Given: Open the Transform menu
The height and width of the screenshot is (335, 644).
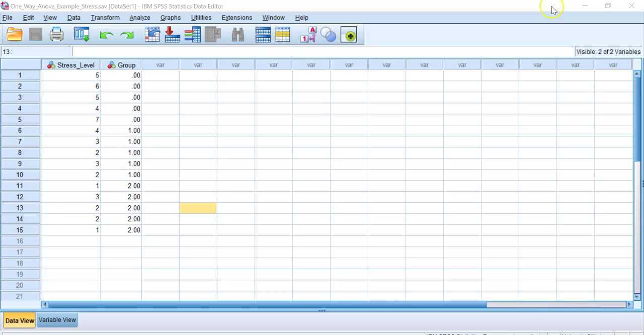Looking at the screenshot, I should pos(105,18).
